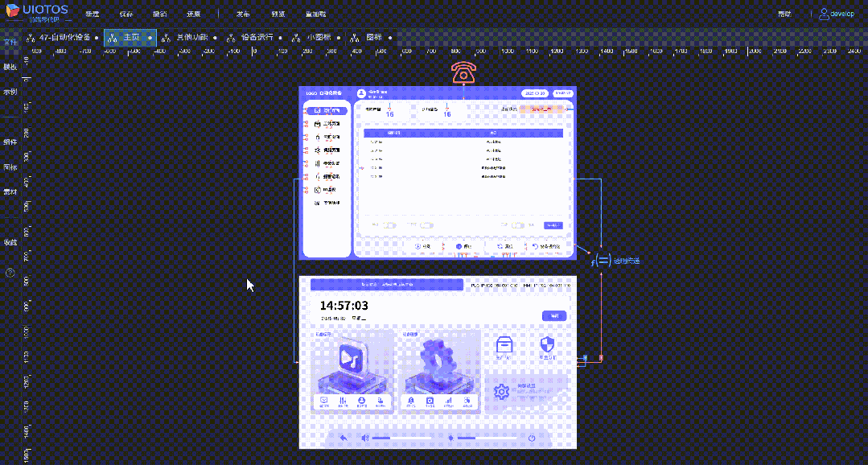Click the gear settings icon in the lower panel
The height and width of the screenshot is (465, 868).
(501, 392)
